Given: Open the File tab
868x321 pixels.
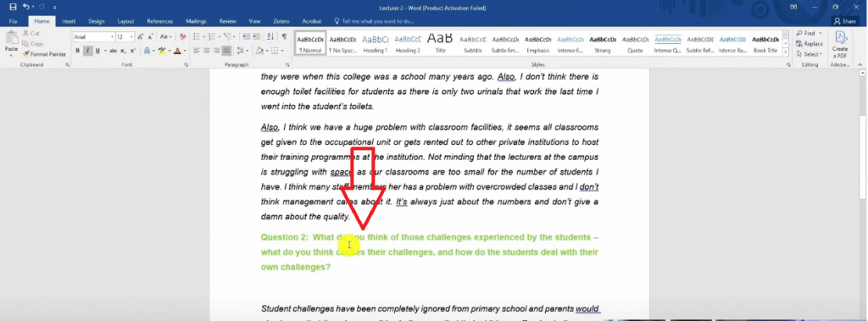Looking at the screenshot, I should (14, 21).
